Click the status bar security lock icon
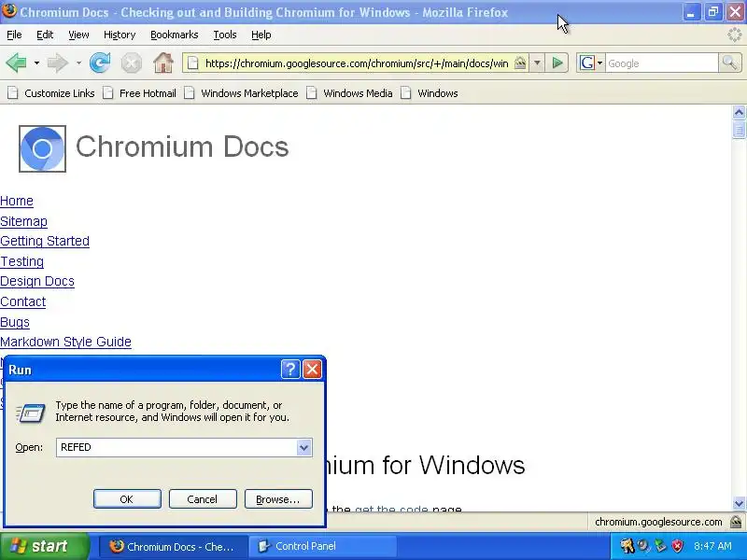 [x=736, y=522]
